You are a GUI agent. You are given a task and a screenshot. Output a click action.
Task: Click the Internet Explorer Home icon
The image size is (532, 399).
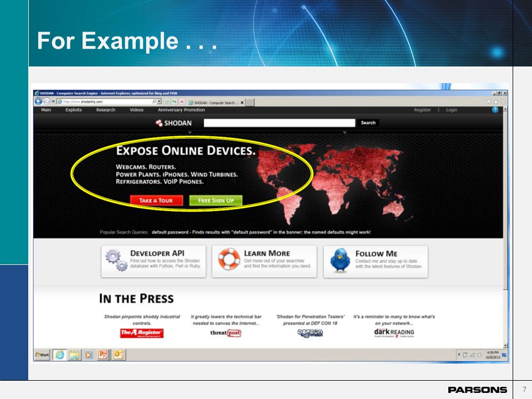[489, 102]
